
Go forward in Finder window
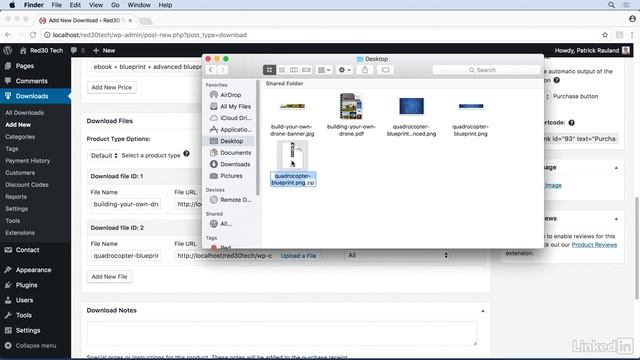(222, 70)
